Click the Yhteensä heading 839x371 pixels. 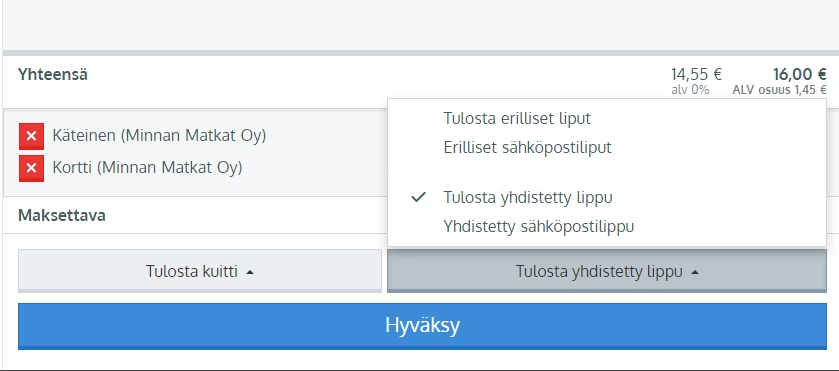point(53,74)
